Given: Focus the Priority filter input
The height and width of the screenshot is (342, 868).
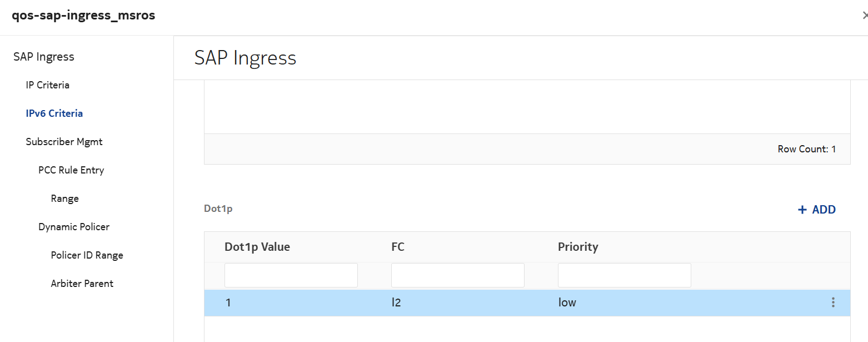Looking at the screenshot, I should click(x=625, y=275).
